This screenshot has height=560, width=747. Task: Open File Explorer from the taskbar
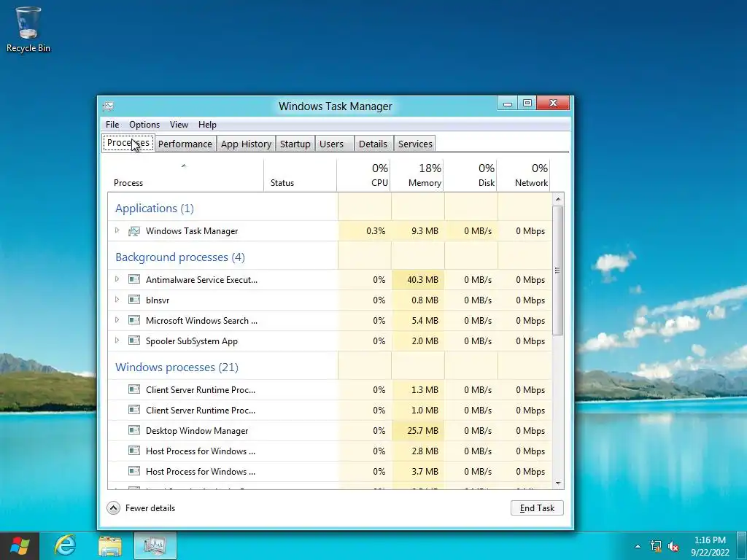110,545
